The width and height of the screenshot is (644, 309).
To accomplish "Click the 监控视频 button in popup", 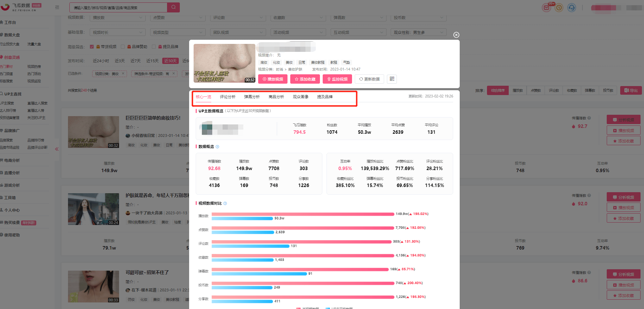I will point(337,79).
